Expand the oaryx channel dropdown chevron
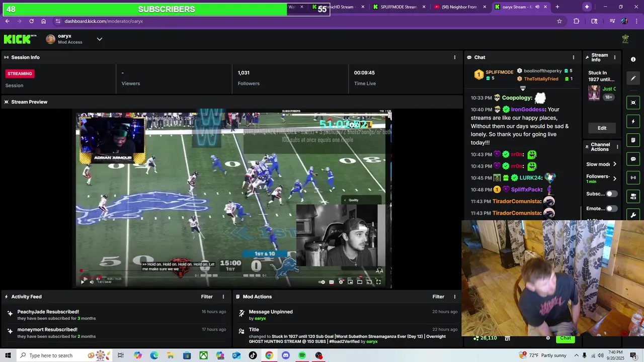644x362 pixels. (100, 39)
